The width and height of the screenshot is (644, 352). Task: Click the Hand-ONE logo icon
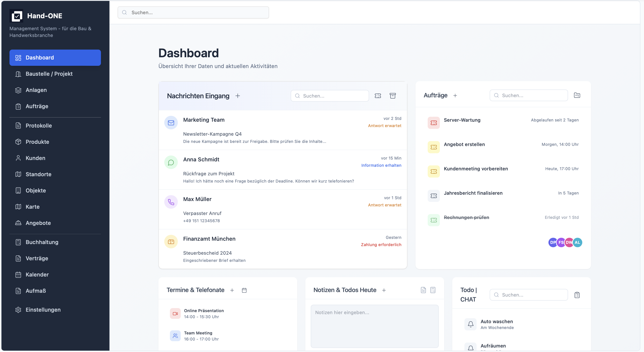click(x=16, y=16)
